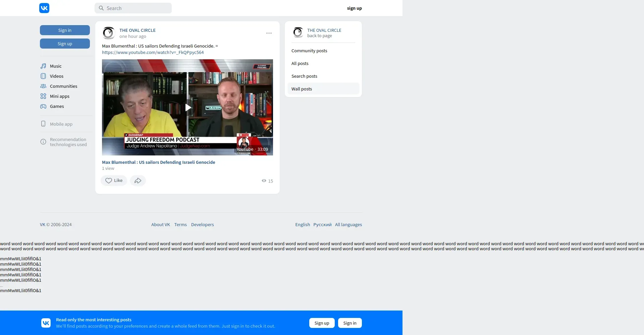Click the YouTube 33:09 duration label
The image size is (644, 335).
click(x=252, y=149)
